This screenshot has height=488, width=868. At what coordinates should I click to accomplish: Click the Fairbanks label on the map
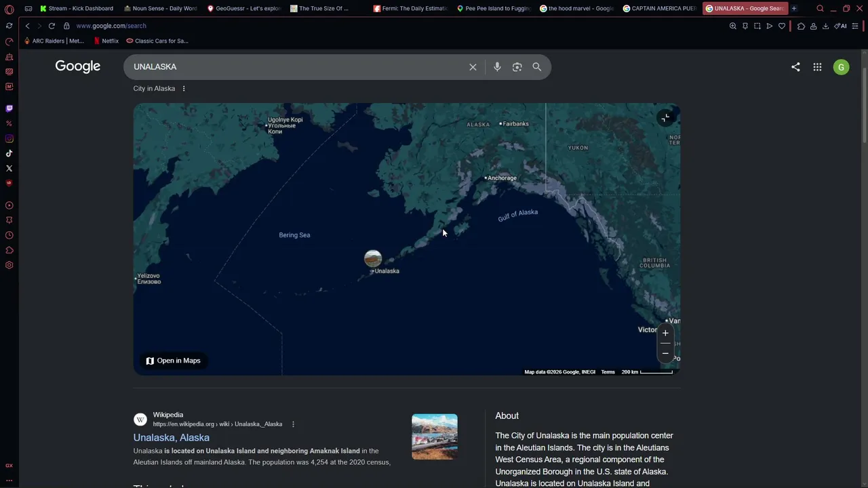pyautogui.click(x=514, y=124)
